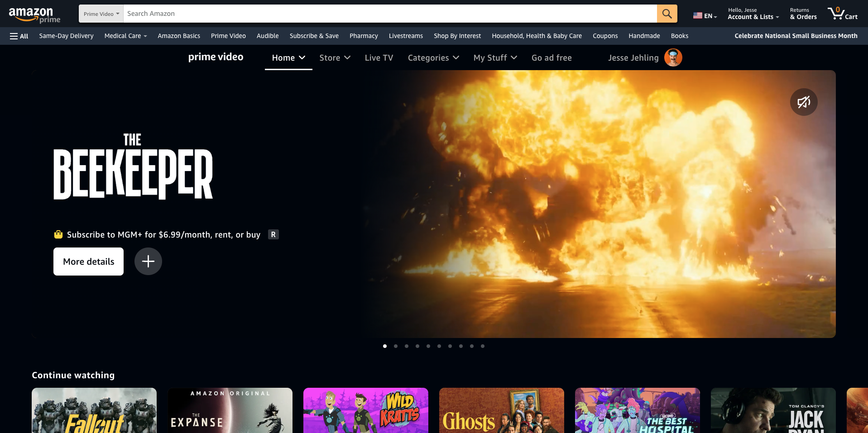Open Audible in the nav bar
The height and width of the screenshot is (433, 868).
(x=268, y=36)
